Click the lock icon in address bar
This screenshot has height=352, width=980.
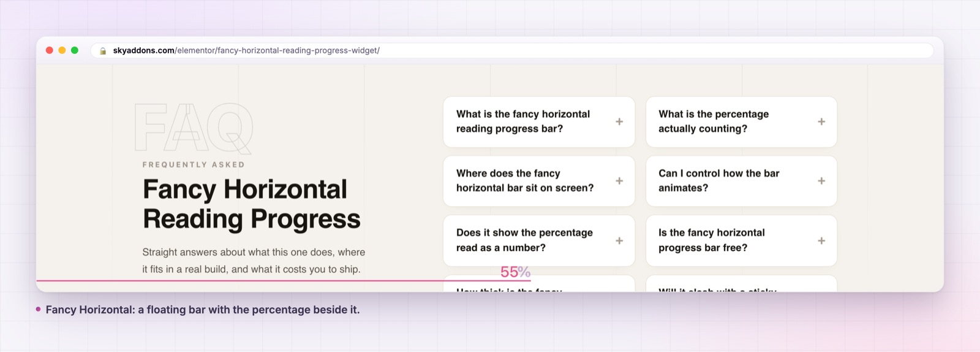click(103, 51)
